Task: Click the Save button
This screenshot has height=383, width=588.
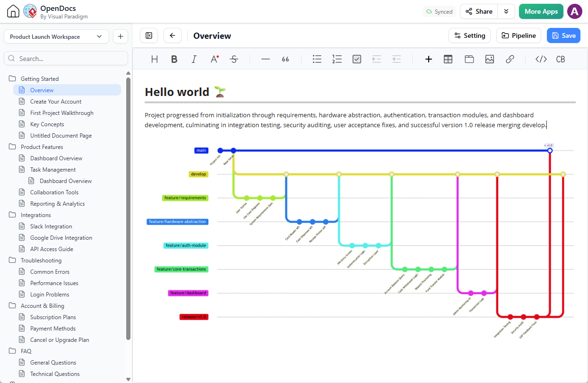Action: click(x=563, y=35)
